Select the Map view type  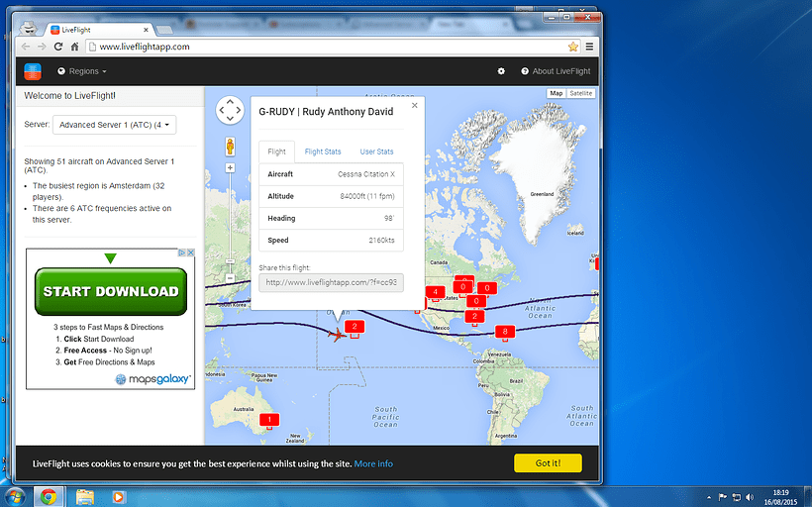tap(557, 94)
